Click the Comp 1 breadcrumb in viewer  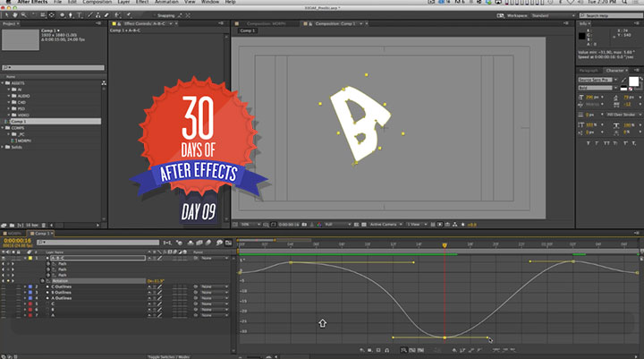(248, 30)
